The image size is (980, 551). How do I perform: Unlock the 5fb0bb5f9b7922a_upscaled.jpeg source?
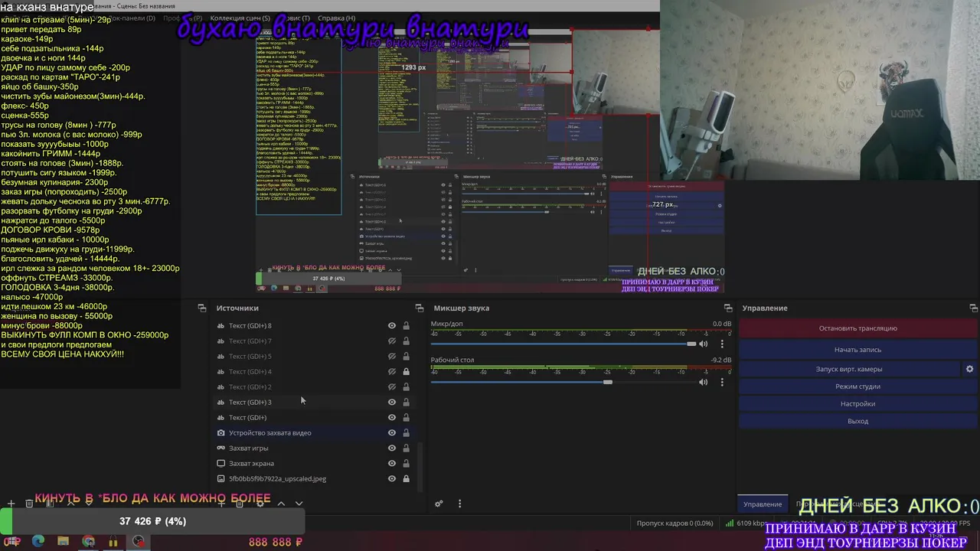[406, 478]
